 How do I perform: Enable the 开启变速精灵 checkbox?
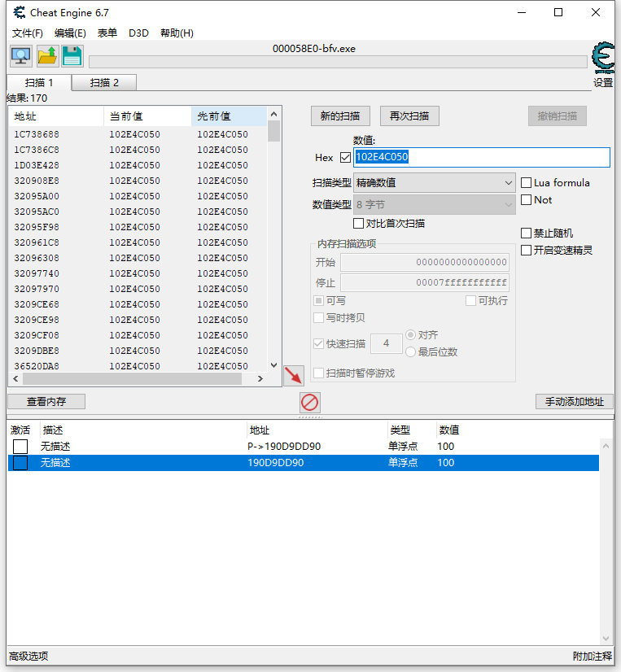[527, 251]
